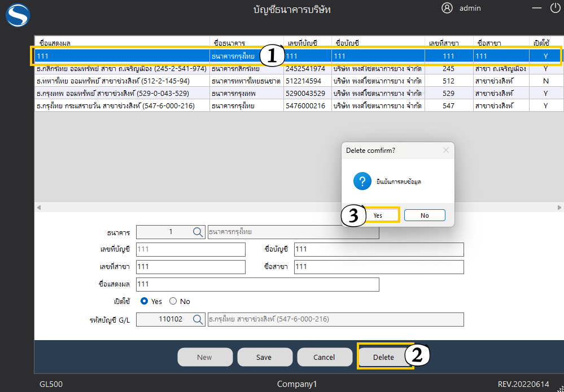Close the Delete confirm dialog with X
564x392 pixels.
pyautogui.click(x=445, y=151)
